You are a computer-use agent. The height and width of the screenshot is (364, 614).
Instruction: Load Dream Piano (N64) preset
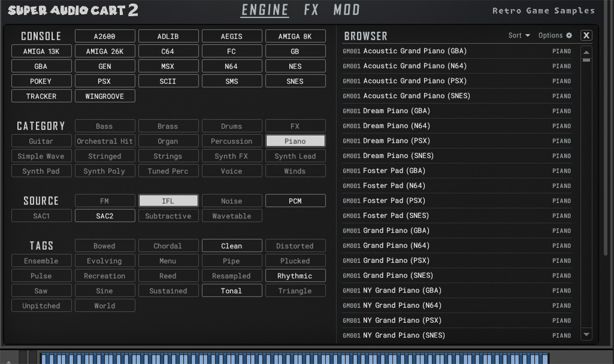[x=457, y=126]
